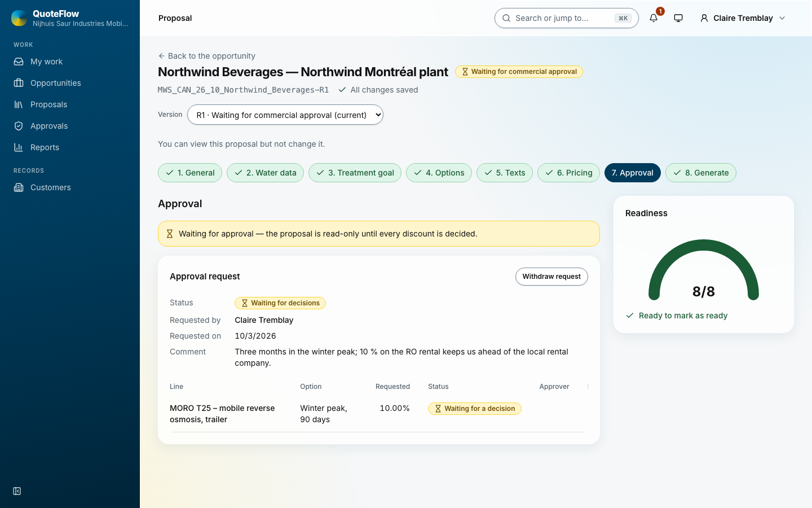
Task: Go to step 1. General
Action: pos(190,173)
